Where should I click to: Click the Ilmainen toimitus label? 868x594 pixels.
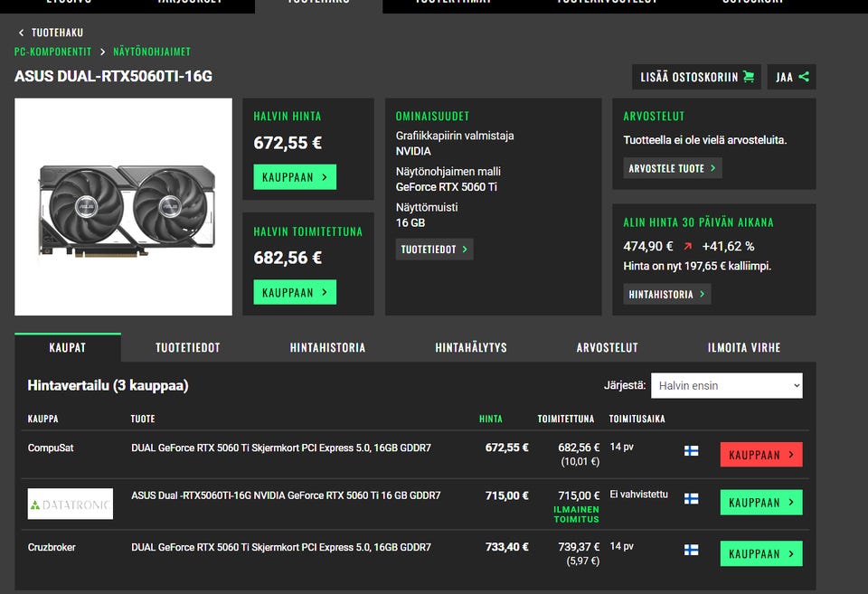(x=576, y=514)
